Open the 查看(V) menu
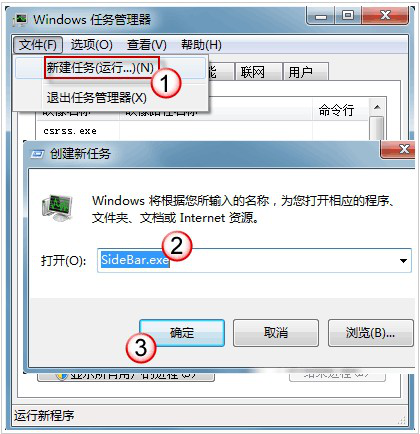The height and width of the screenshot is (434, 420). (x=147, y=45)
